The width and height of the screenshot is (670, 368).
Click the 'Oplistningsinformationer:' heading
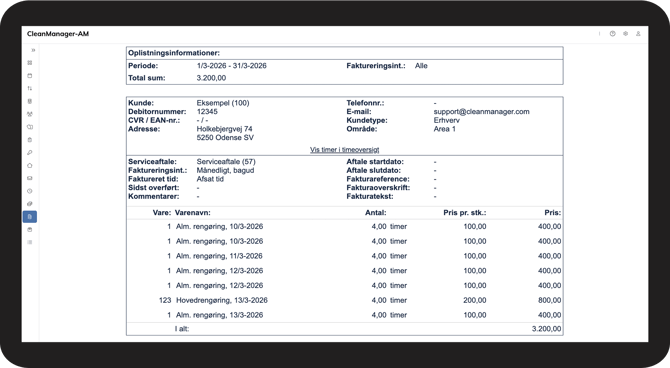pos(174,53)
